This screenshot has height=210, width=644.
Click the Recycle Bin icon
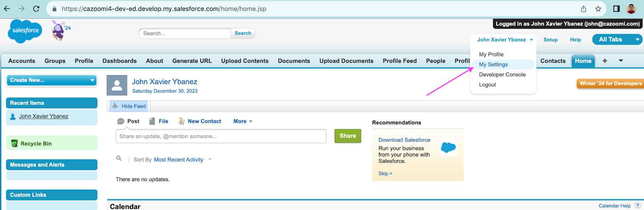14,143
